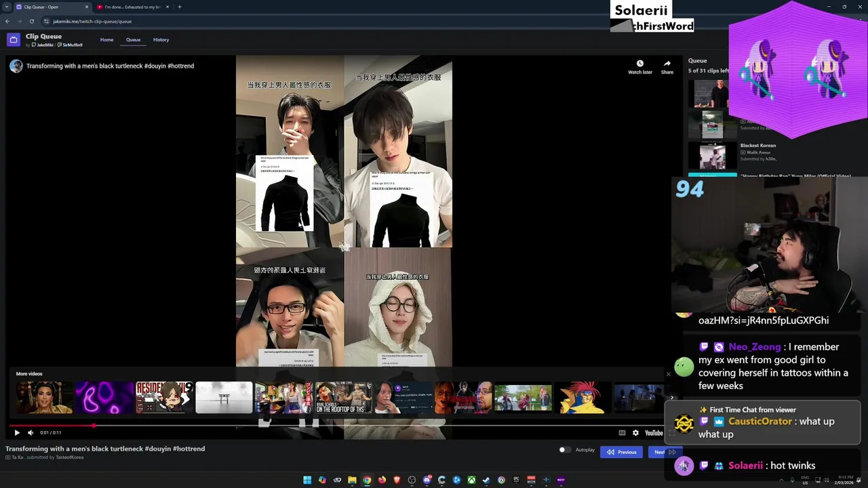
Task: Reload the page with refresh icon
Action: click(x=31, y=21)
